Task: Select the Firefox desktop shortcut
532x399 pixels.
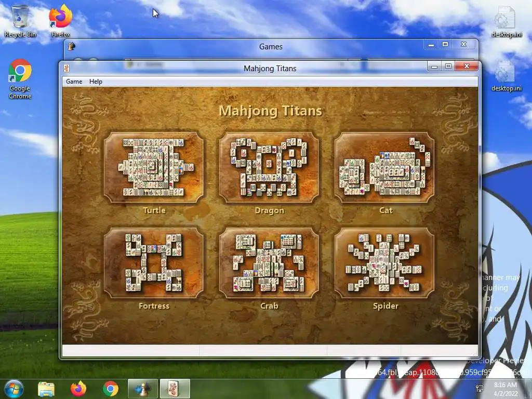Action: (x=60, y=20)
